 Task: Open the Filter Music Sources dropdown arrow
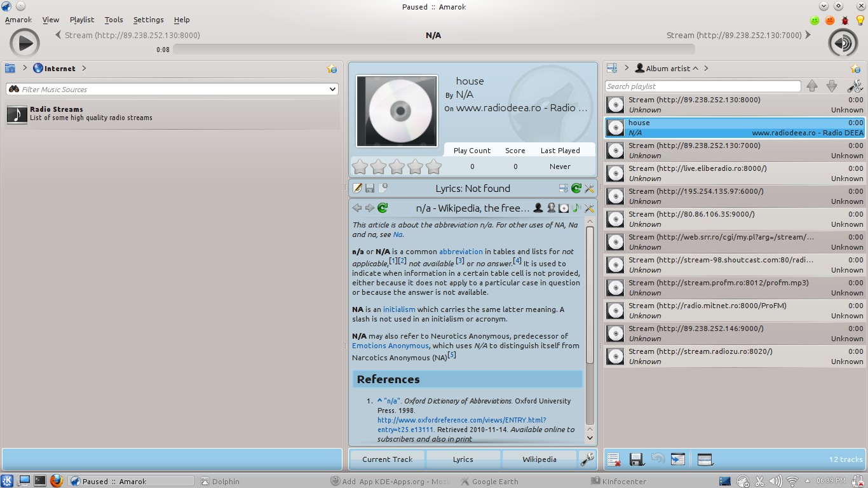[332, 90]
